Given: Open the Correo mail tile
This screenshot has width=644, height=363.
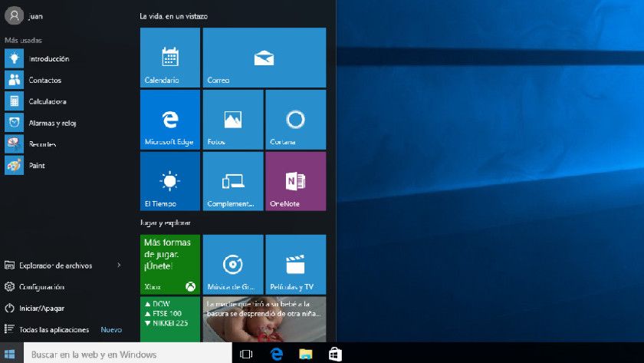Looking at the screenshot, I should [x=264, y=58].
